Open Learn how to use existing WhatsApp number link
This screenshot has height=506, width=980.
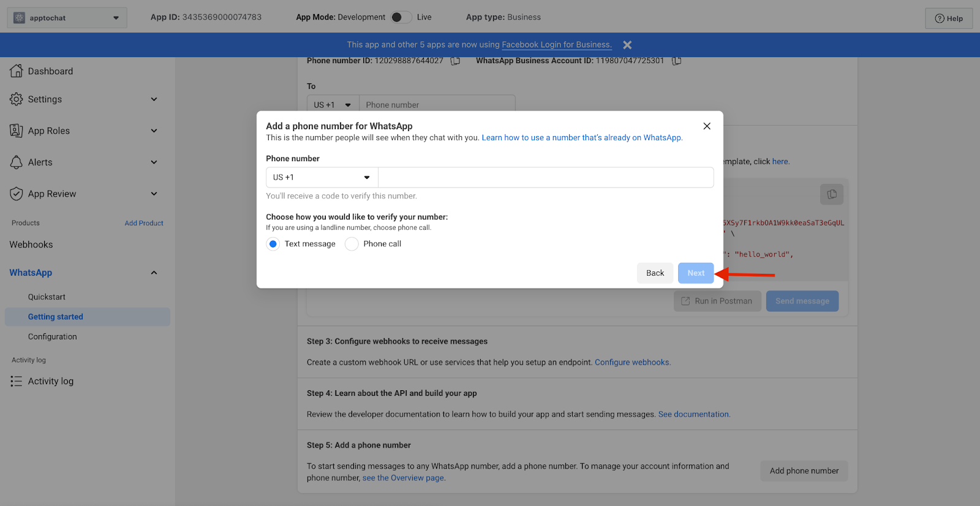tap(582, 138)
